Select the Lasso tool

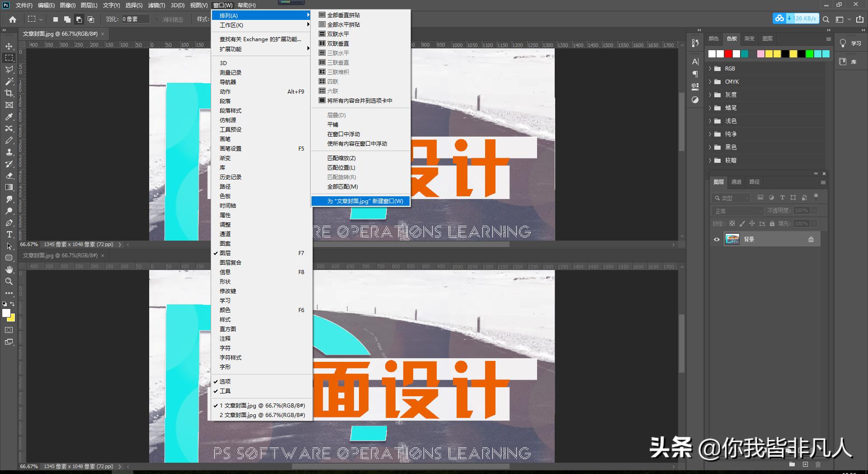9,70
